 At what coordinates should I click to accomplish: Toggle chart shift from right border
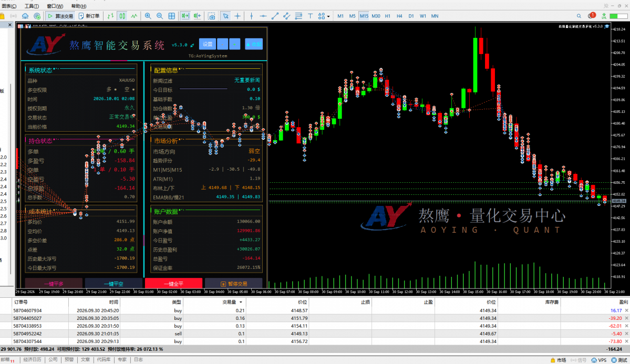click(x=197, y=16)
